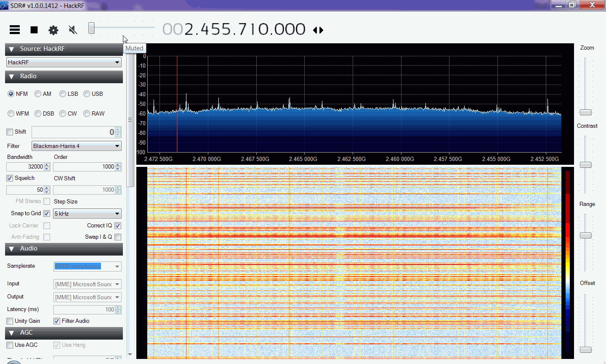The width and height of the screenshot is (606, 364).
Task: Unmute the audio speaker icon
Action: (72, 30)
